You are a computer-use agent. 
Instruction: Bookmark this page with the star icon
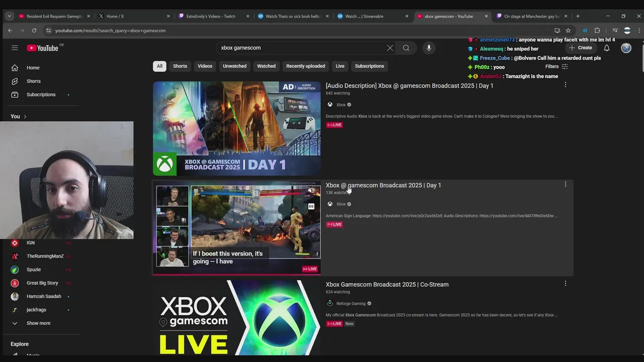click(568, 30)
